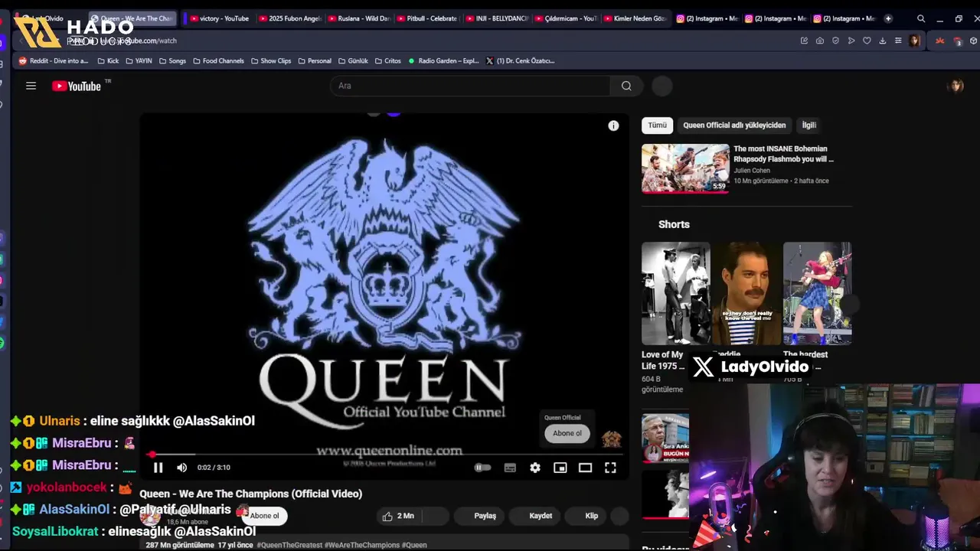The width and height of the screenshot is (980, 551).
Task: Open a new browser tab
Action: pos(888,18)
